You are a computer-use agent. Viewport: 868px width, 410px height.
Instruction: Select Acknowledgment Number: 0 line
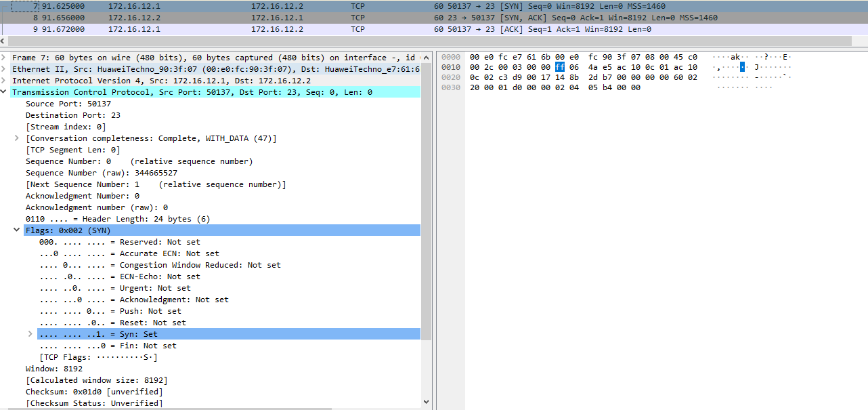[83, 196]
